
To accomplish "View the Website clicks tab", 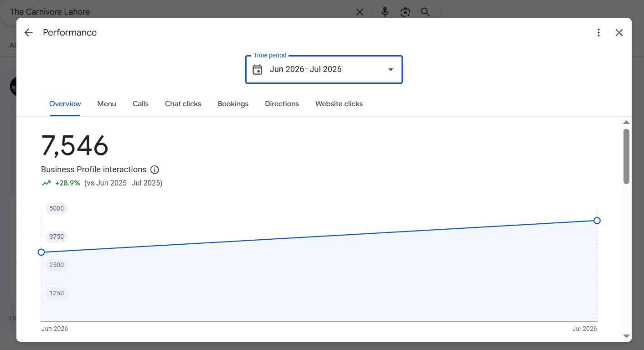I will 339,104.
